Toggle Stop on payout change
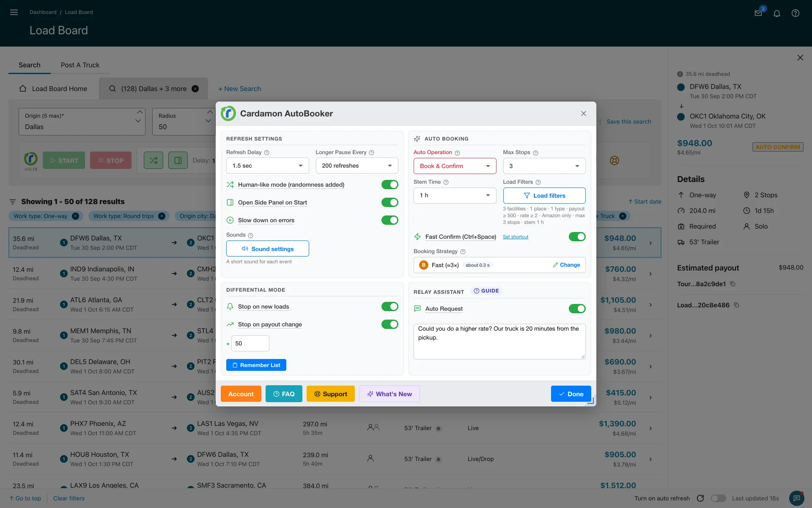The image size is (812, 508). point(390,324)
